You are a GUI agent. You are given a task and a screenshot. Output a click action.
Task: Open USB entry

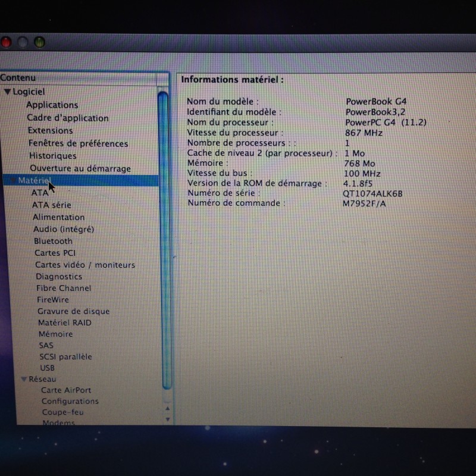tap(48, 368)
